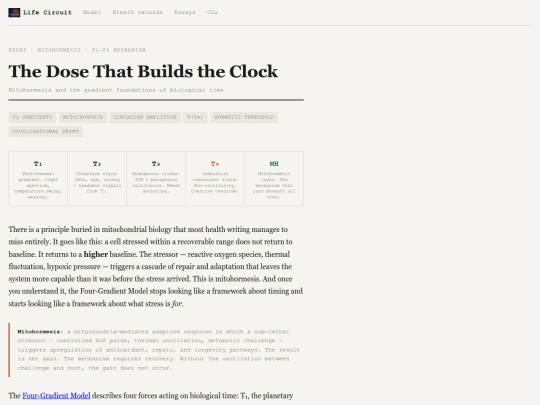
Task: Click the Ψ(T₄) tag chip
Action: pos(195,117)
